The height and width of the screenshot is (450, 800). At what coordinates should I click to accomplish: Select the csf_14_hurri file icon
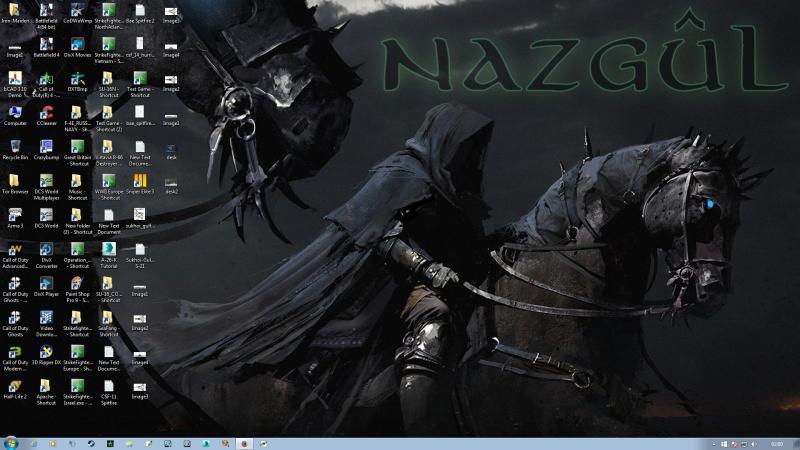(140, 47)
